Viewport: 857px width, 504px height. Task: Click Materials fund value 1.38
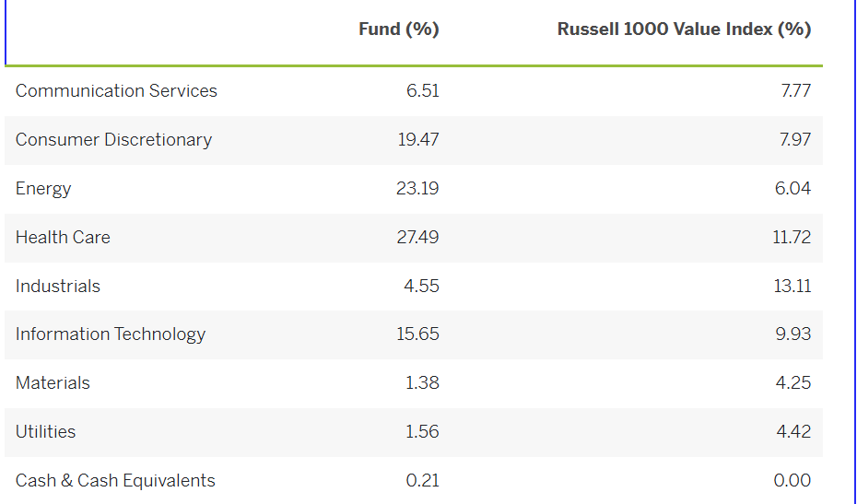pos(422,383)
